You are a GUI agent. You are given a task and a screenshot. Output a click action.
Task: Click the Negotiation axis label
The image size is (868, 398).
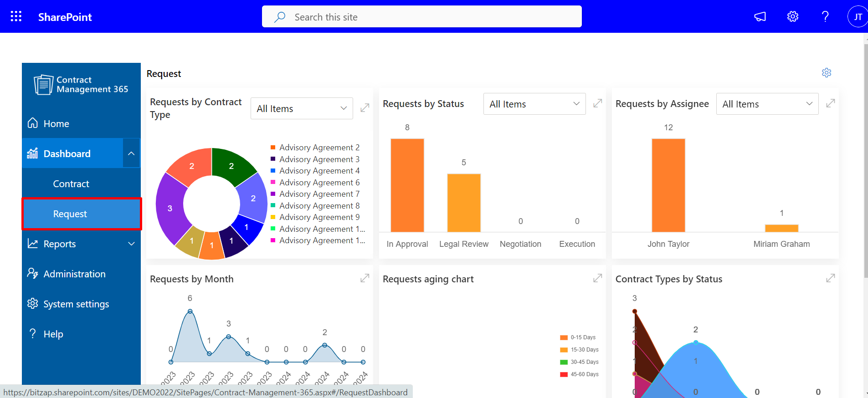[x=520, y=244]
